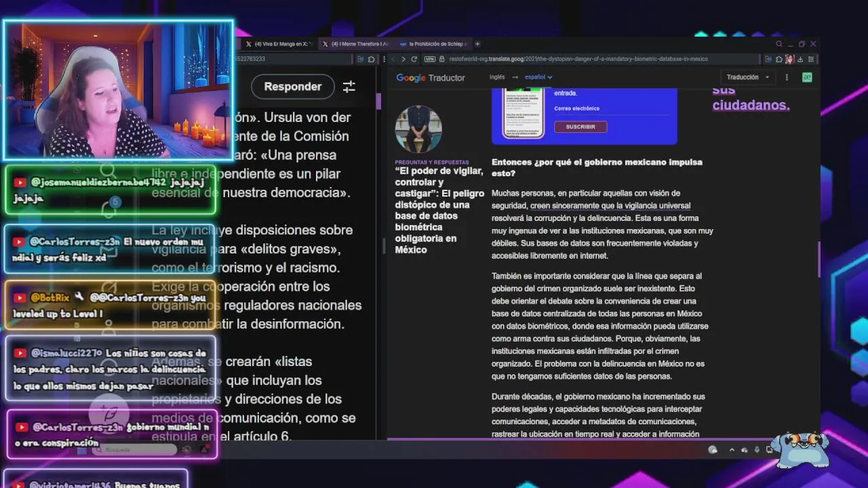
Task: Follow 'creen sinceramente que la vigilancia universal' link
Action: click(x=610, y=205)
